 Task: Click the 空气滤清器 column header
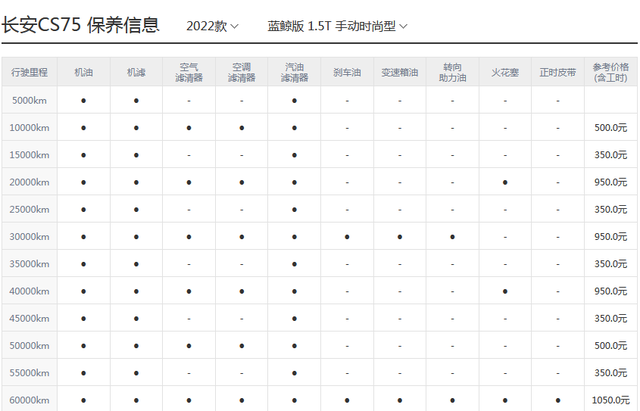(x=189, y=72)
